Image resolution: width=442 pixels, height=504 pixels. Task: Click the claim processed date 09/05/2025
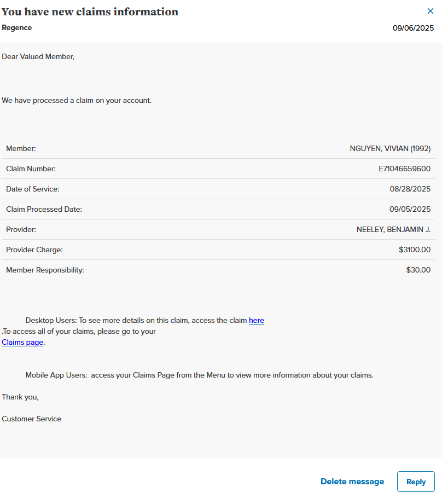(x=410, y=209)
